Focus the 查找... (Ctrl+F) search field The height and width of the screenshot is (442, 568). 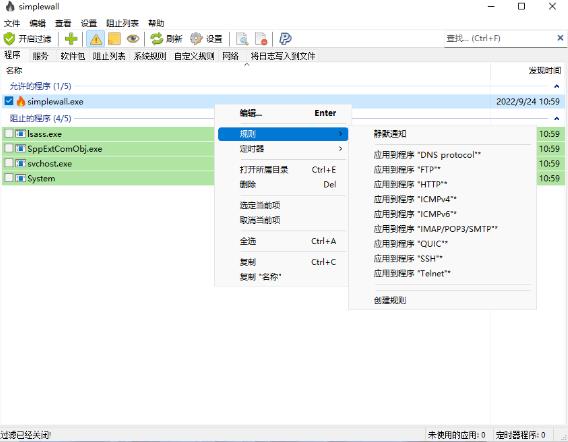(499, 38)
